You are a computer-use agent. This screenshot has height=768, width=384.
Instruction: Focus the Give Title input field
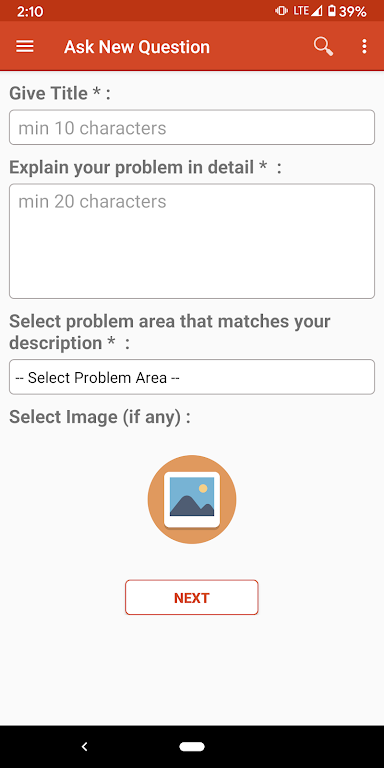192,127
